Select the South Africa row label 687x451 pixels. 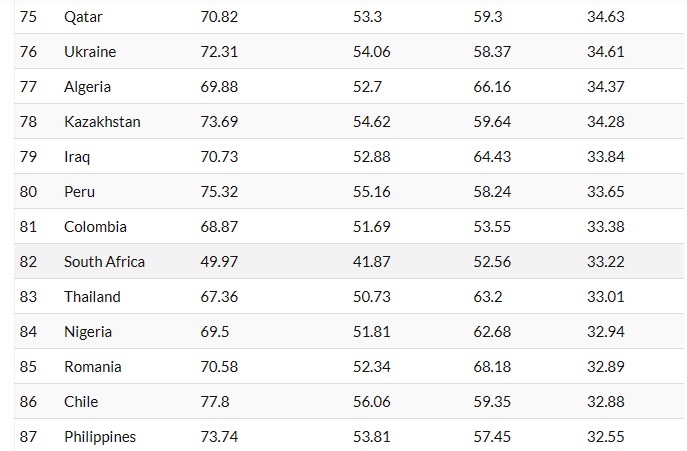pos(104,262)
